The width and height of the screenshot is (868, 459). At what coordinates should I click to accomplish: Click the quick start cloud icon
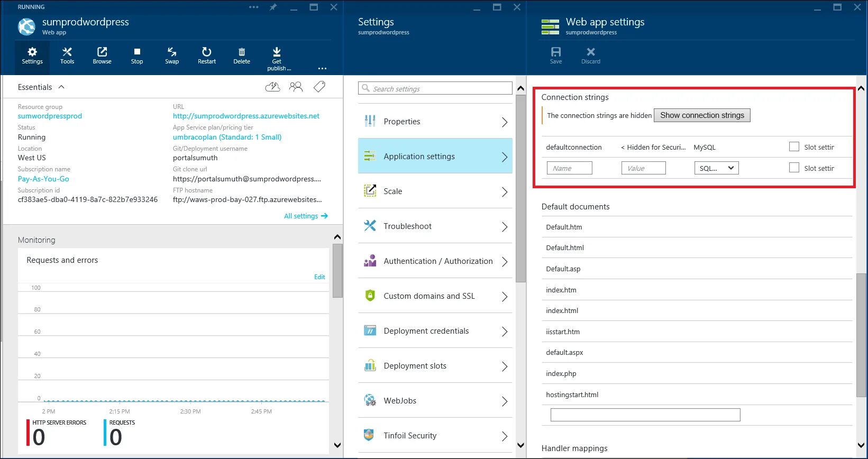coord(272,87)
